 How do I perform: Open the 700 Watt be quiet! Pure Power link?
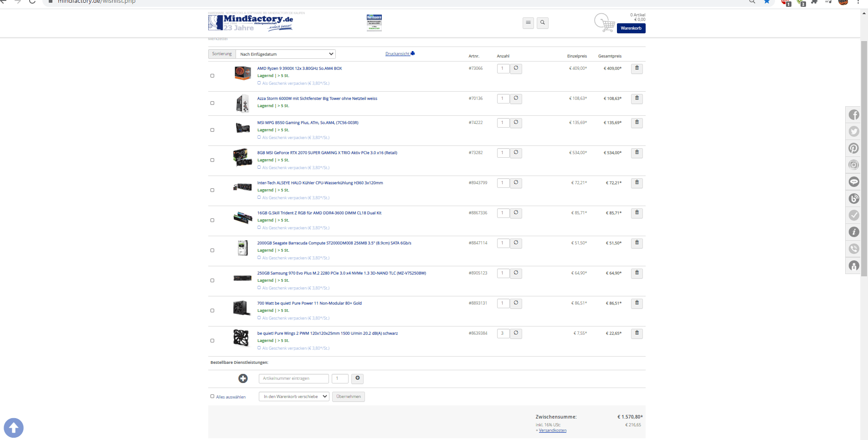(x=309, y=303)
